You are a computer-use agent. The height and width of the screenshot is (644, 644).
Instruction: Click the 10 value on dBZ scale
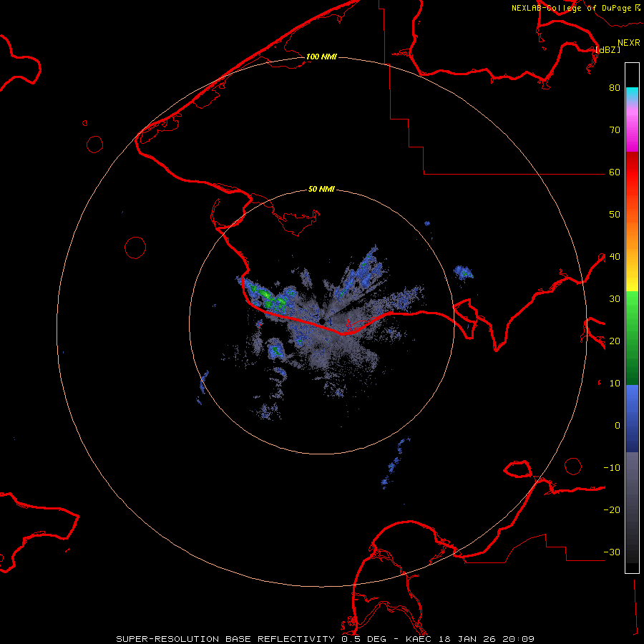[x=615, y=384]
